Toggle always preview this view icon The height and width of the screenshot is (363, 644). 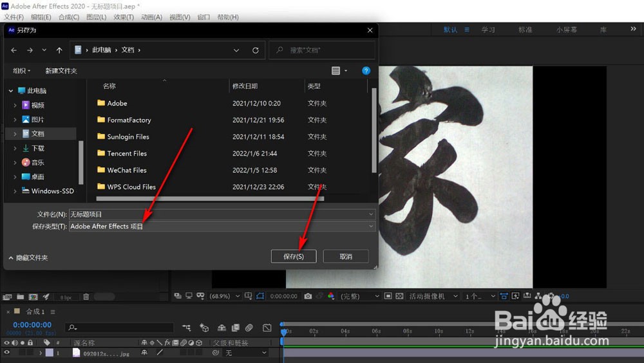tap(178, 295)
